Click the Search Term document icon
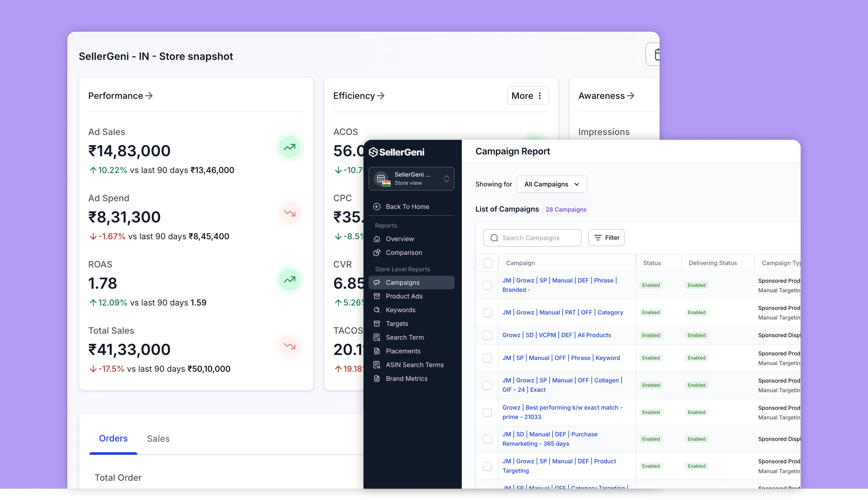 [x=377, y=338]
